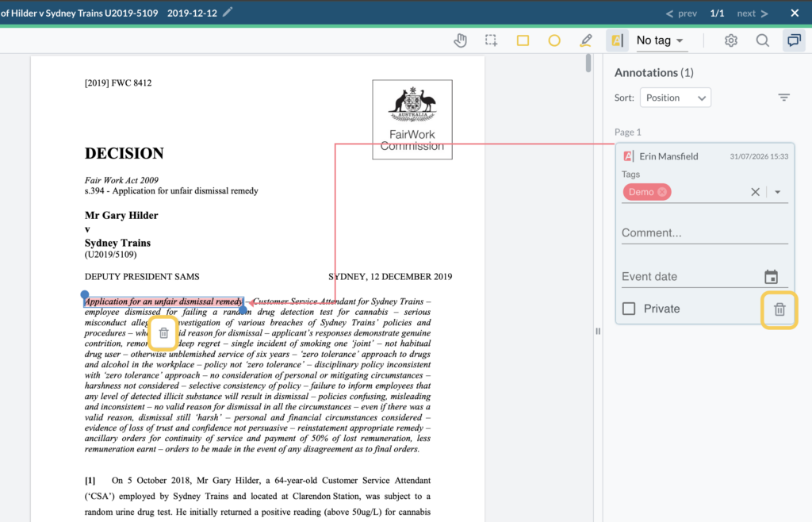Select the circle annotation tool
Viewport: 812px width, 522px height.
tap(554, 40)
